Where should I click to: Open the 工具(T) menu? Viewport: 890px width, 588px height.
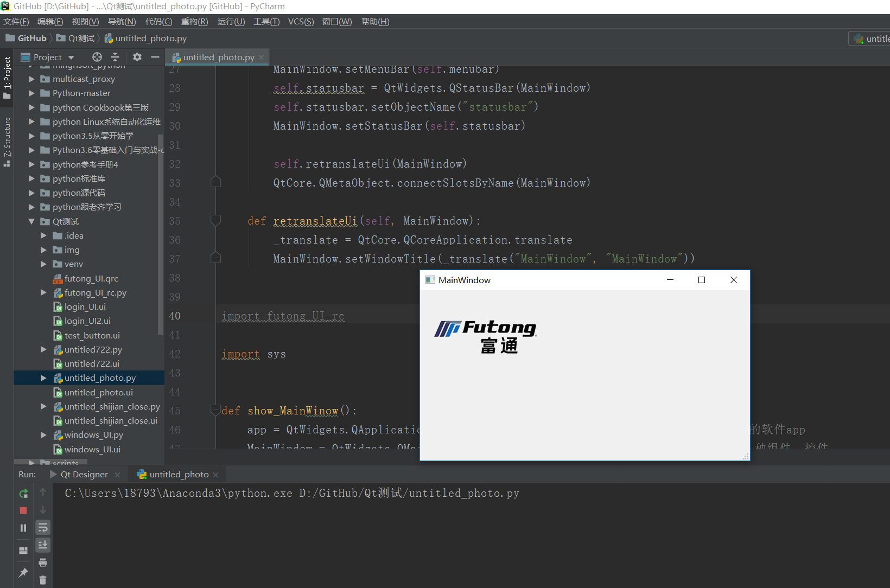[267, 22]
